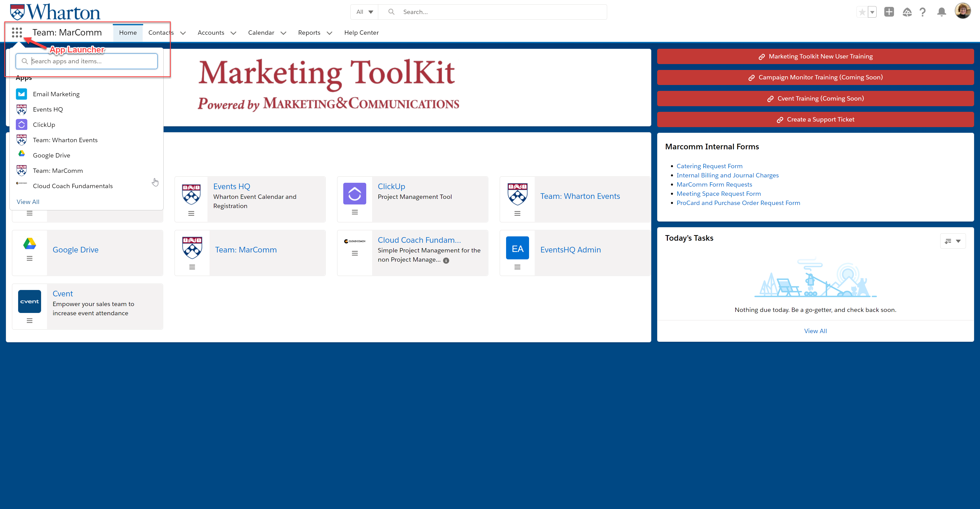This screenshot has height=509, width=980.
Task: Select the Email Marketing app icon
Action: click(22, 94)
